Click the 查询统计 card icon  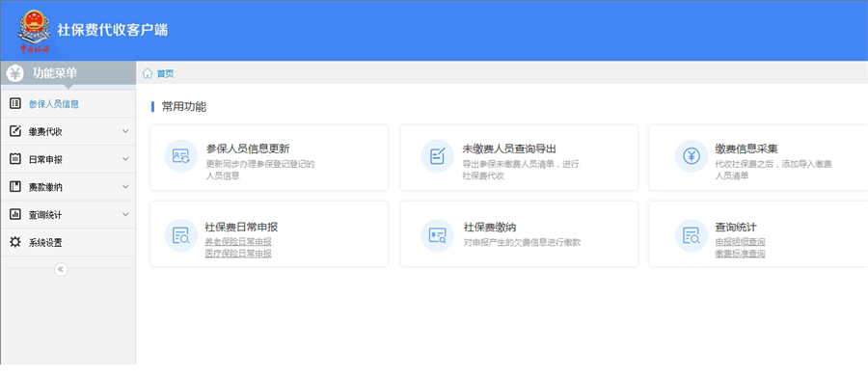692,235
